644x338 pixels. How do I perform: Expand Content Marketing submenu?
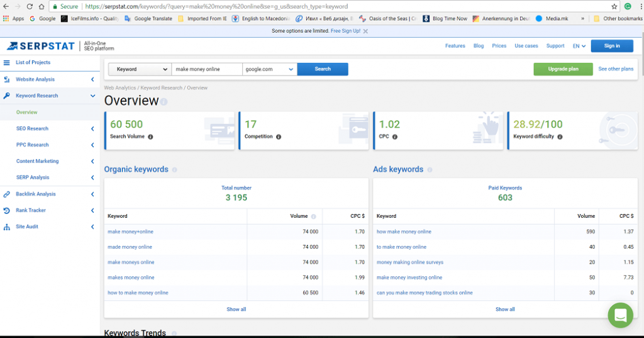coord(92,162)
